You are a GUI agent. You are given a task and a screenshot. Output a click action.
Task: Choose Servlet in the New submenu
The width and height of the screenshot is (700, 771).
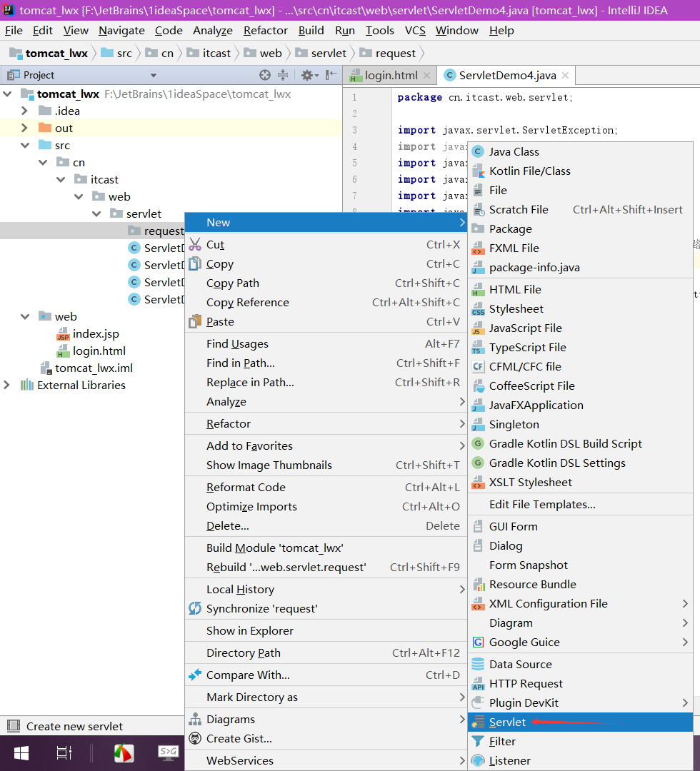tap(581, 722)
